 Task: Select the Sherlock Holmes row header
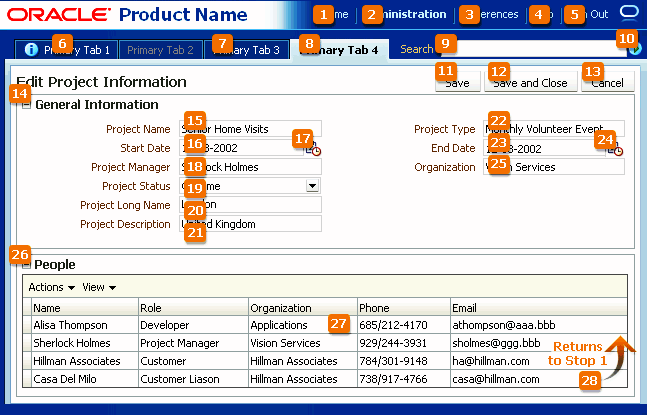[x=27, y=343]
